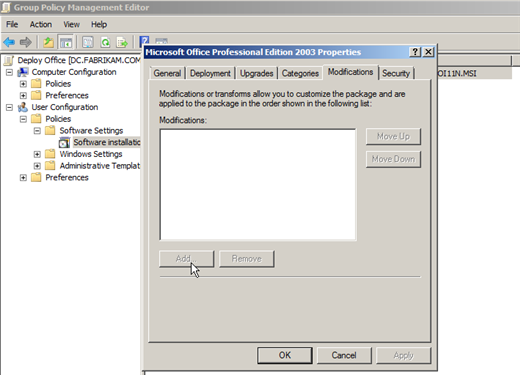The height and width of the screenshot is (375, 520).
Task: Collapse the Computer Configuration node
Action: pos(9,72)
